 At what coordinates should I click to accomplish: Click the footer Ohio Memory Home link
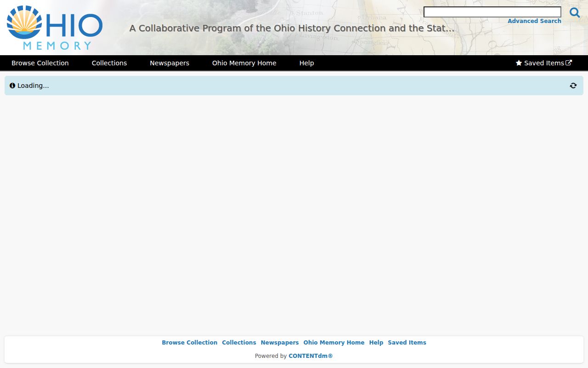(334, 343)
